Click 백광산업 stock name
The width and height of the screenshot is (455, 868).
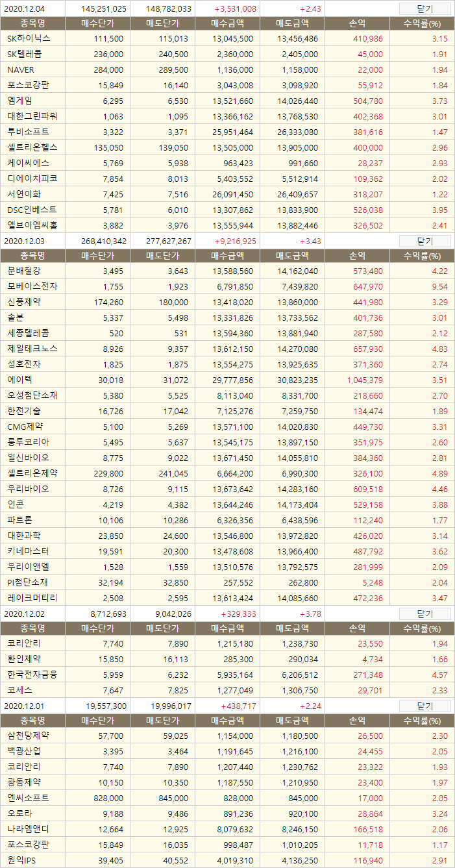point(24,751)
